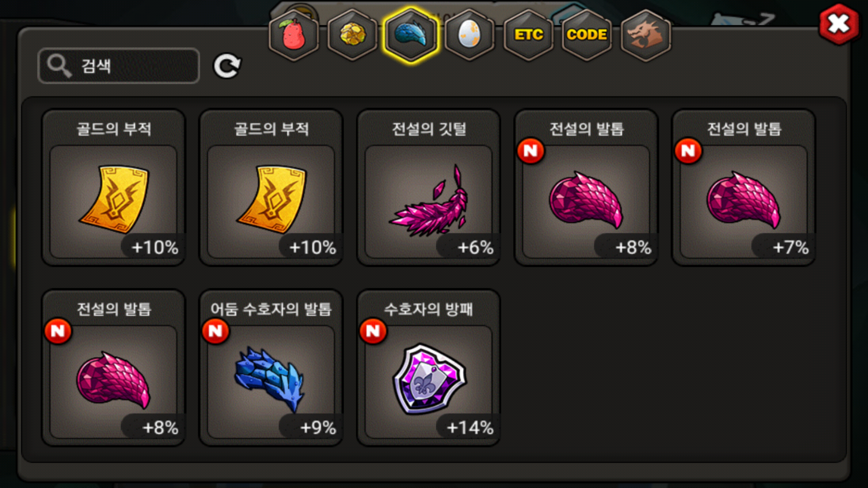Pick the 전설의 발톱 +7% claw

tap(744, 188)
